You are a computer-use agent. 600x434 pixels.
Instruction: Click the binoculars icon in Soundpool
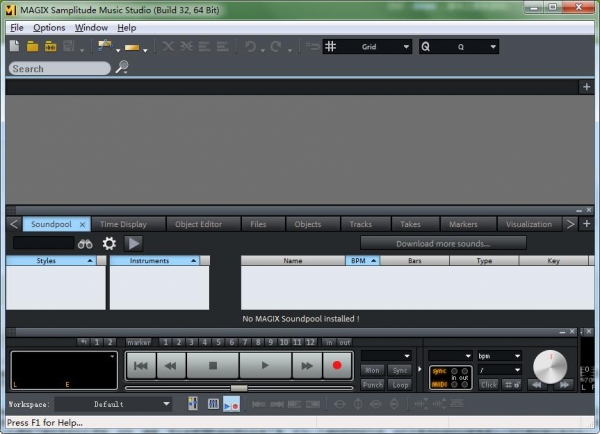(x=85, y=244)
